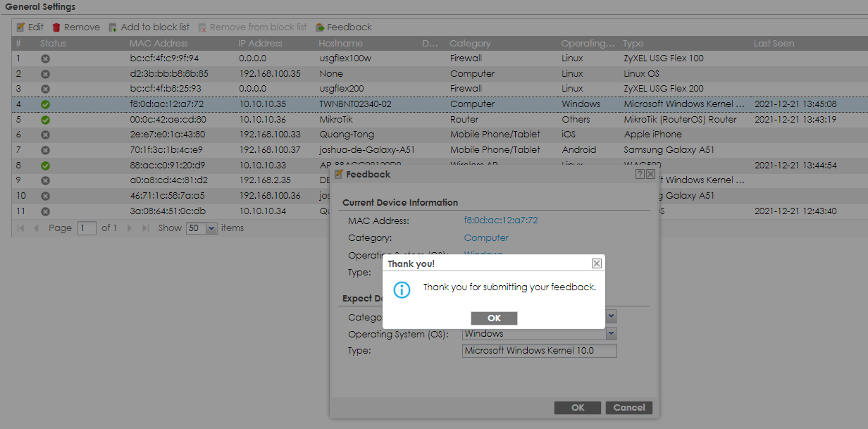Image resolution: width=868 pixels, height=429 pixels.
Task: Go to first page in pagination
Action: click(x=20, y=228)
